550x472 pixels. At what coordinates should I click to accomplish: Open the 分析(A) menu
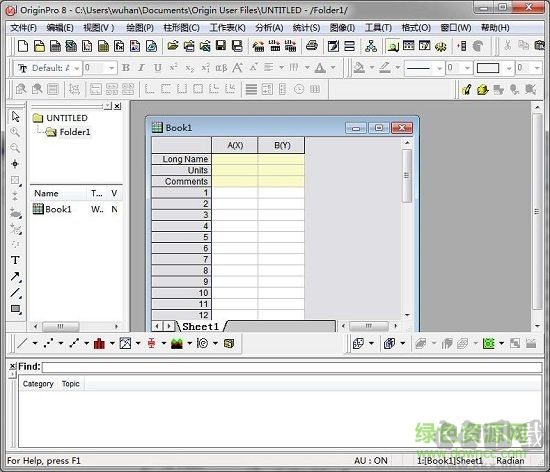click(269, 28)
